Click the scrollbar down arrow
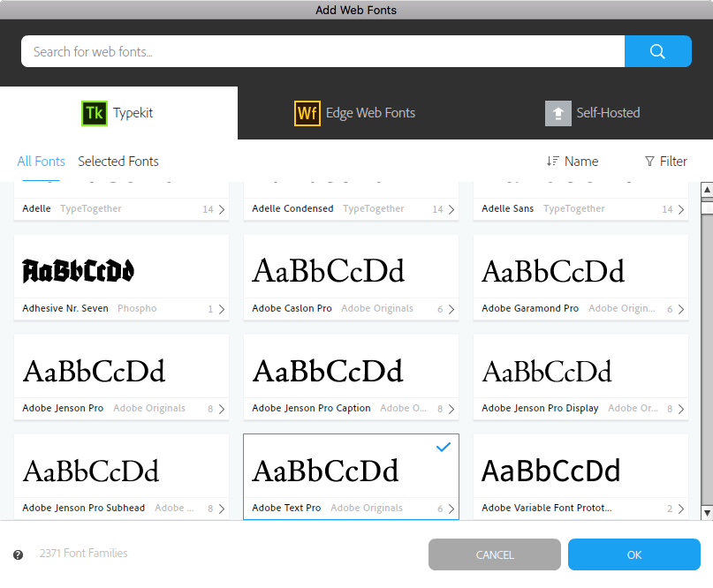The image size is (713, 588). coord(707,514)
